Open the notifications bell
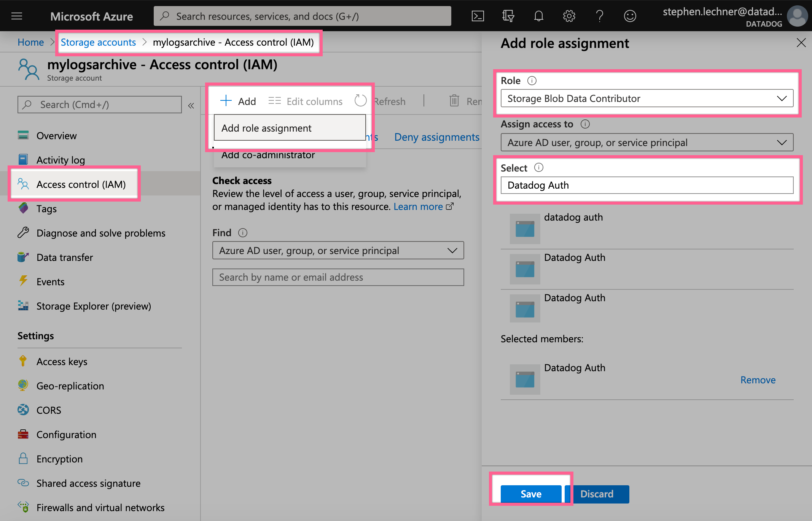 point(538,16)
